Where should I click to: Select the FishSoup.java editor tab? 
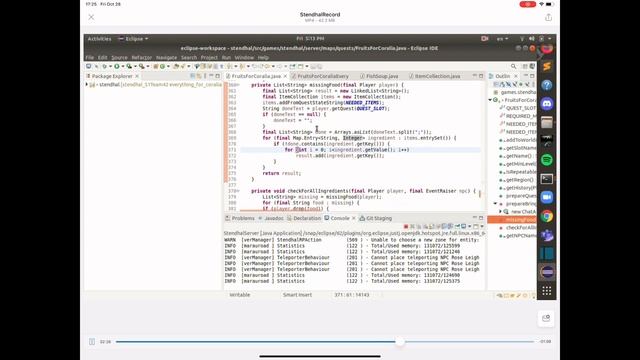point(379,76)
